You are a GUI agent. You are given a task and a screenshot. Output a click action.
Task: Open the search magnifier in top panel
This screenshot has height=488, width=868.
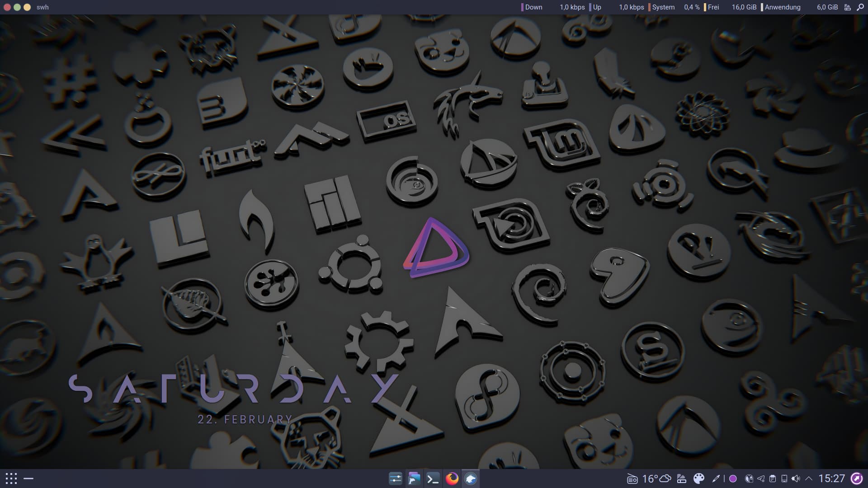860,7
